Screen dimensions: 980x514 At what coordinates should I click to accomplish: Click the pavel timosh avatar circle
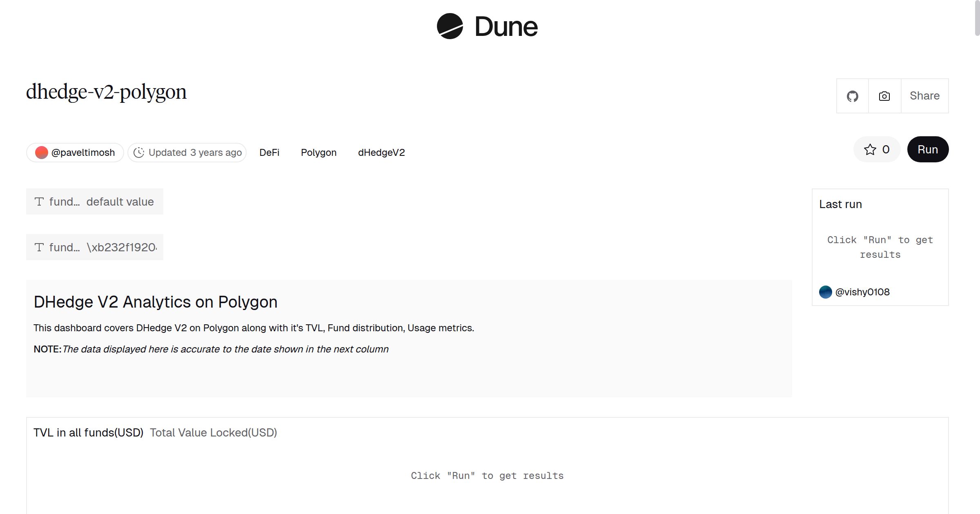42,153
